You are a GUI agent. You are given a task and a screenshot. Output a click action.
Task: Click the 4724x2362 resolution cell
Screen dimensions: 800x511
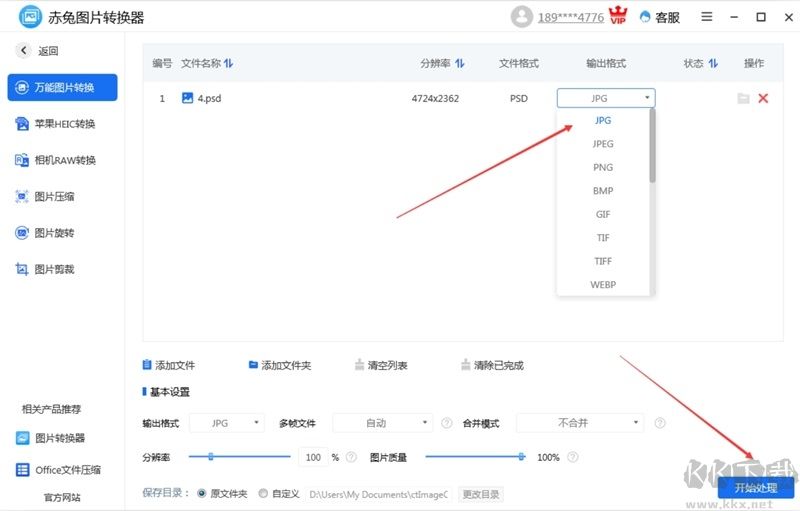point(435,98)
